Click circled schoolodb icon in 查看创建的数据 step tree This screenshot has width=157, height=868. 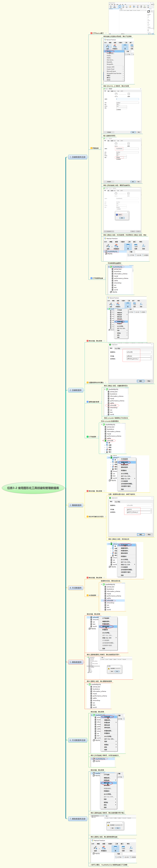coord(109,405)
